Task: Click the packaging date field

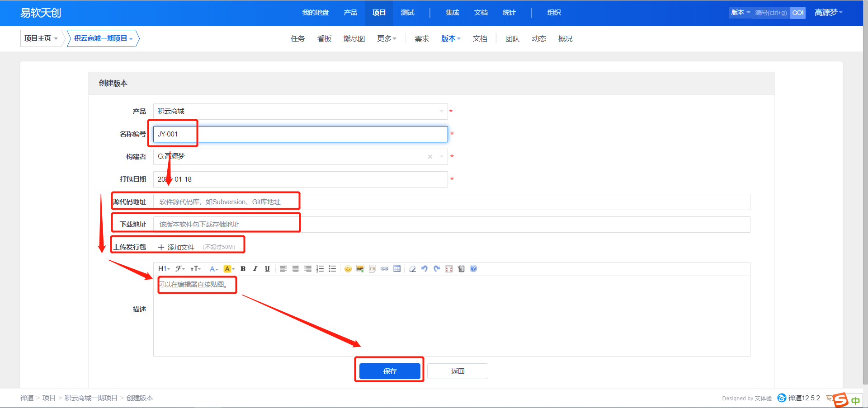Action: coord(300,179)
